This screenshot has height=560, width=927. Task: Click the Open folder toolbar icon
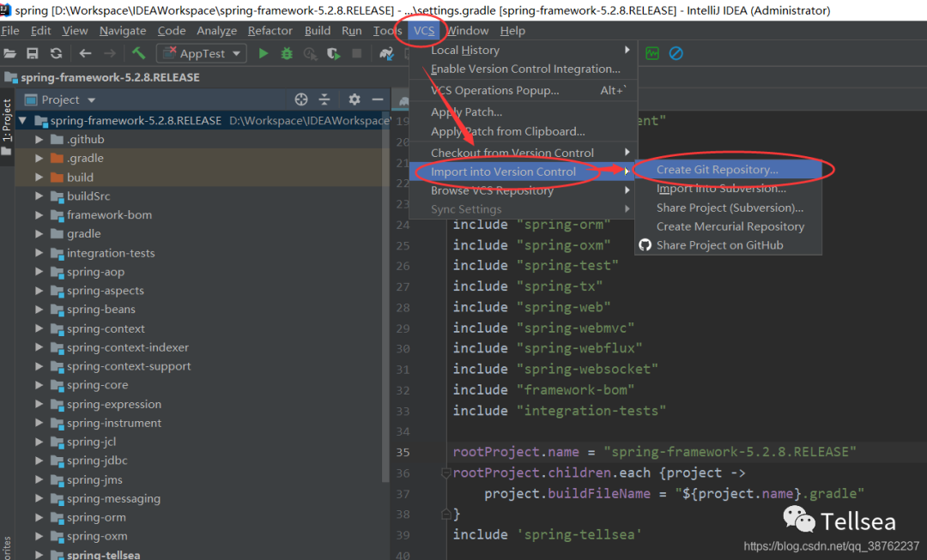(x=9, y=54)
